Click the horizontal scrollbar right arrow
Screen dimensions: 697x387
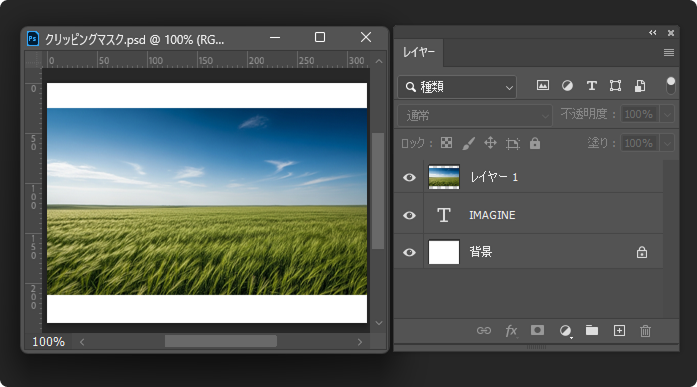tap(360, 342)
